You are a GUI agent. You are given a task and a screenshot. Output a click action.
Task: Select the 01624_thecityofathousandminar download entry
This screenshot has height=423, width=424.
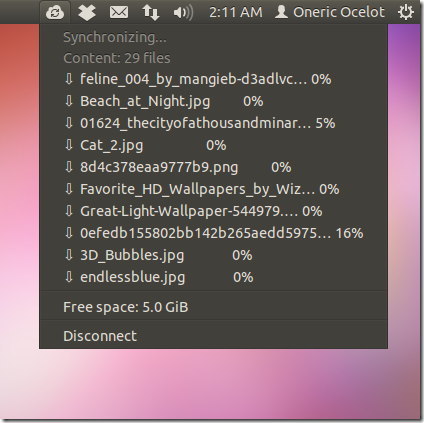pos(213,123)
